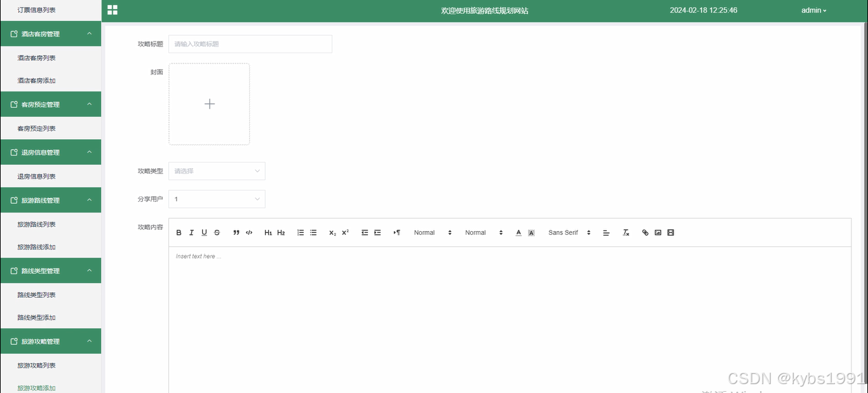Image resolution: width=868 pixels, height=393 pixels.
Task: Open the admin user dropdown
Action: click(813, 10)
